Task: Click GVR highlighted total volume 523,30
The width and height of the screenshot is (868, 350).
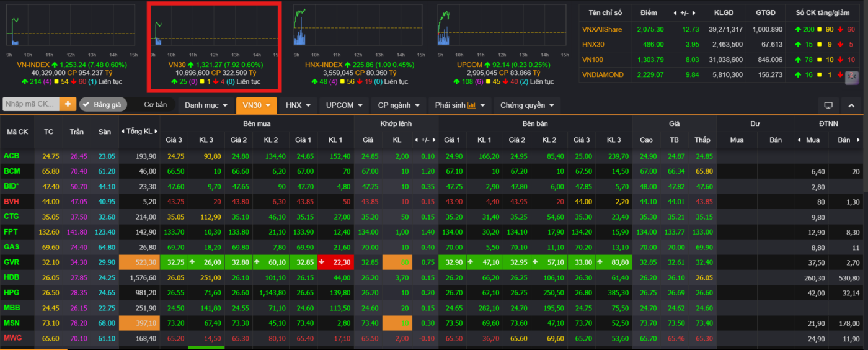Action: point(139,262)
